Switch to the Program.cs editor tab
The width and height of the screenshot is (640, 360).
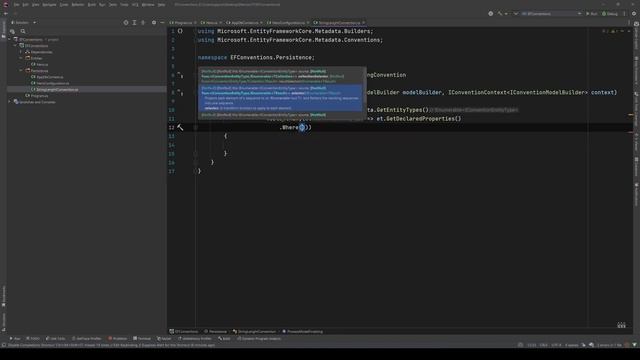click(x=181, y=23)
